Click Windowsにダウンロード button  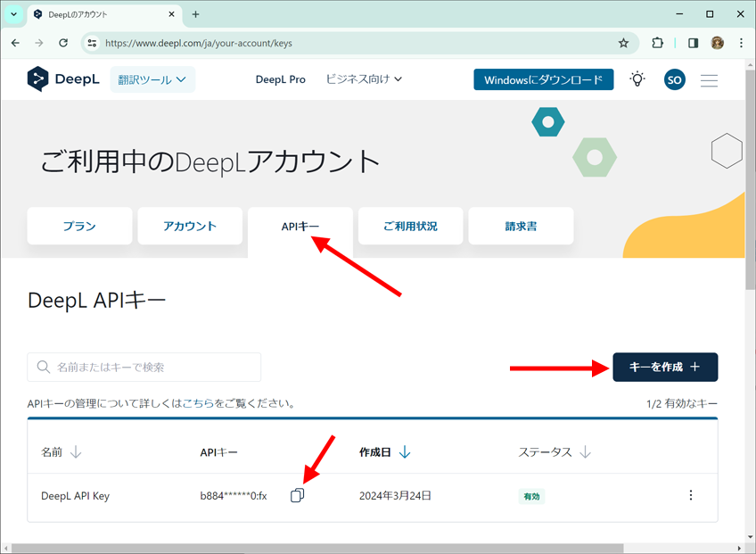[x=543, y=79]
